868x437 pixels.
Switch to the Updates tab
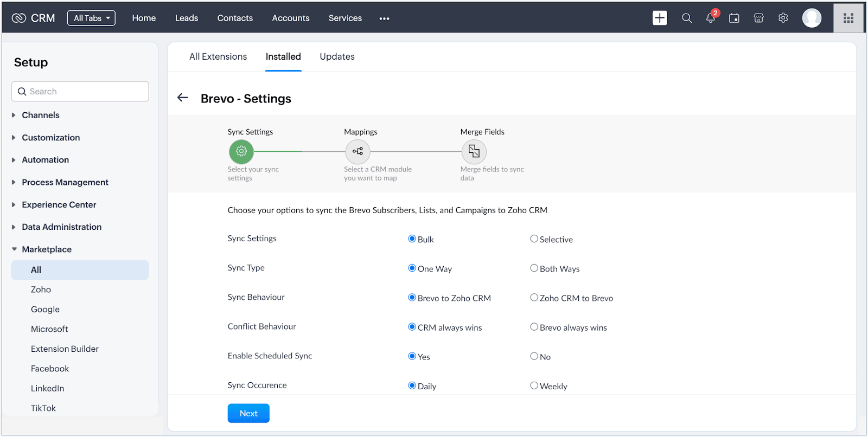coord(337,56)
